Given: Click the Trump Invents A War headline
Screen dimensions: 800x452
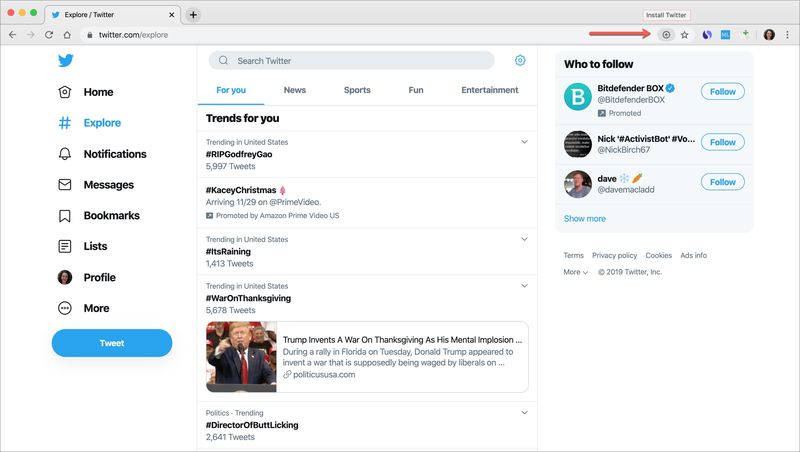Looking at the screenshot, I should [402, 340].
